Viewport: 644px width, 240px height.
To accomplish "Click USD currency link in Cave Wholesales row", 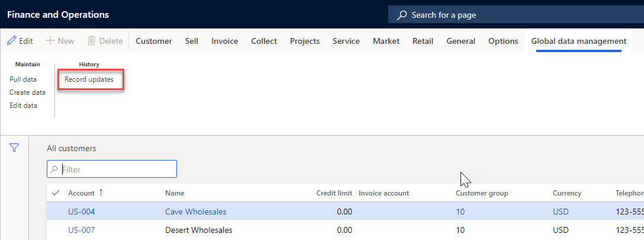I will 561,212.
